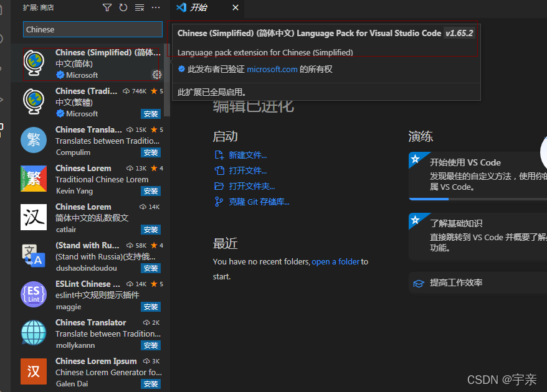Click the Git clone branch icon
The image size is (547, 392).
[x=219, y=202]
